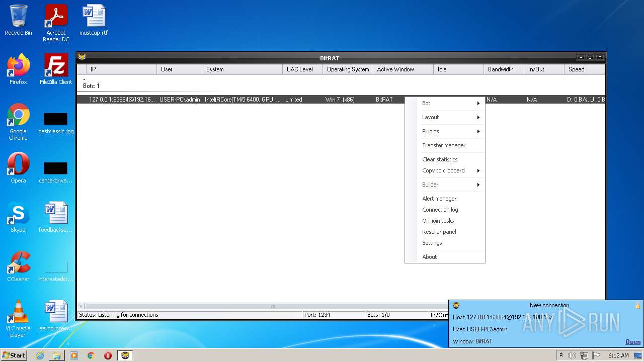Click the horizontal scrollbar left arrow

click(81, 306)
